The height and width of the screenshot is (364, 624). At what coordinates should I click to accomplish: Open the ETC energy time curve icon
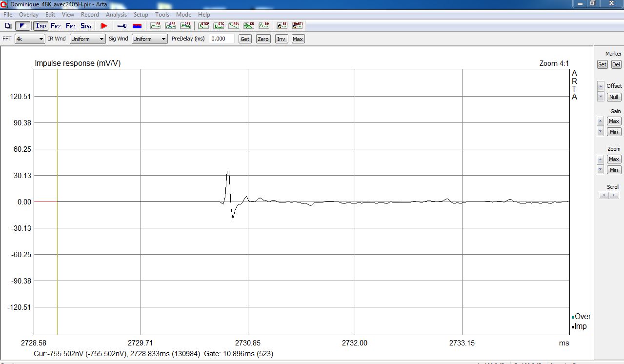[219, 26]
